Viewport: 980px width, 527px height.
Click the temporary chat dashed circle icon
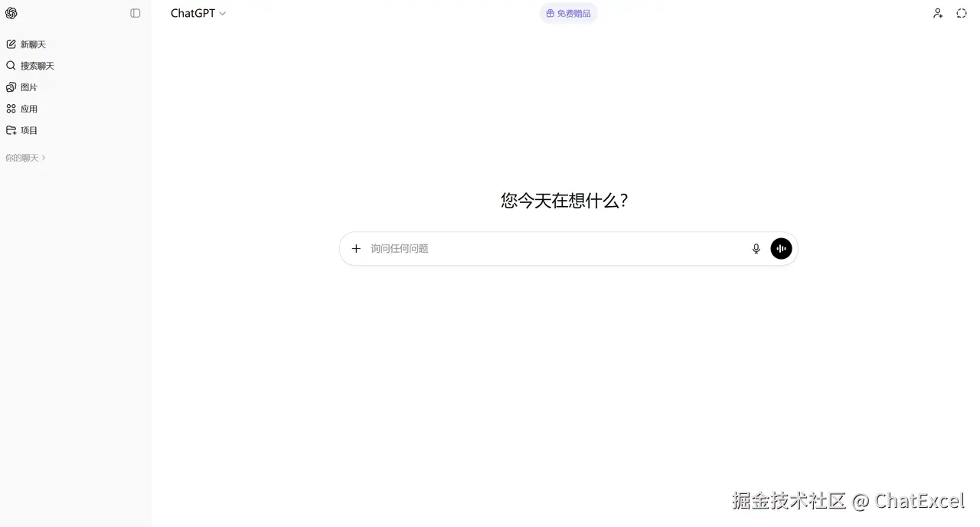[x=962, y=13]
